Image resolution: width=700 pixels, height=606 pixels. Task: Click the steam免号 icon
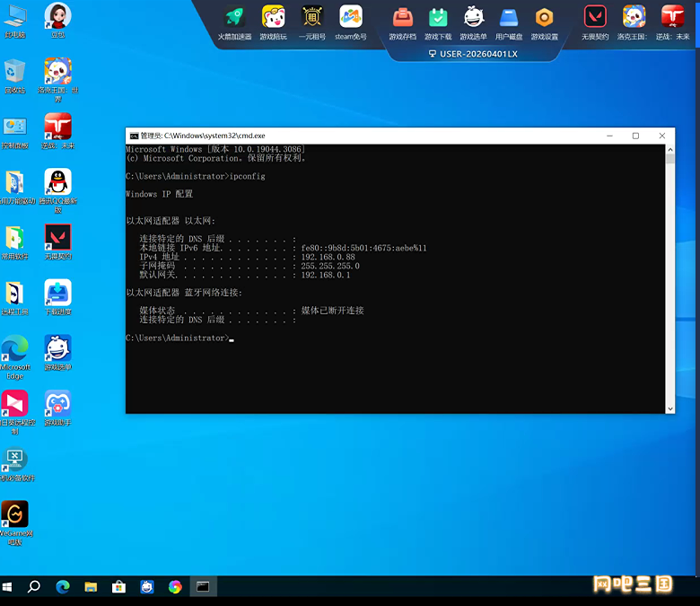pos(351,17)
